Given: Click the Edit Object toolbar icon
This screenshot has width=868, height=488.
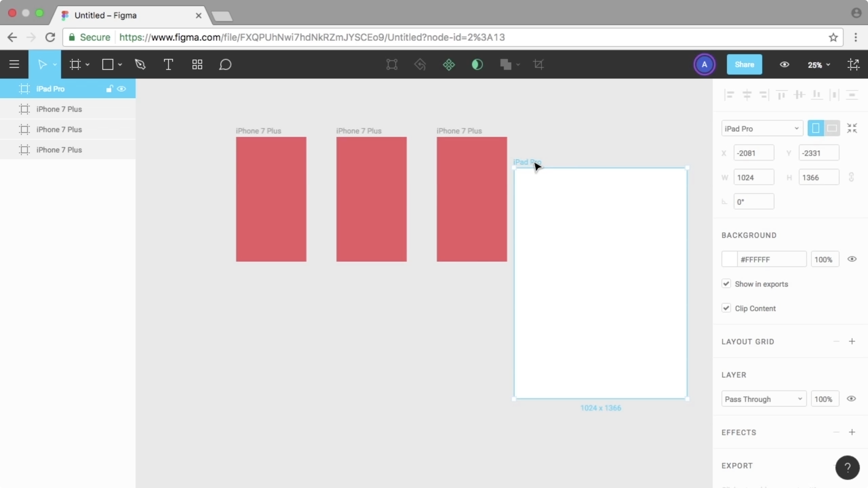Looking at the screenshot, I should click(392, 64).
